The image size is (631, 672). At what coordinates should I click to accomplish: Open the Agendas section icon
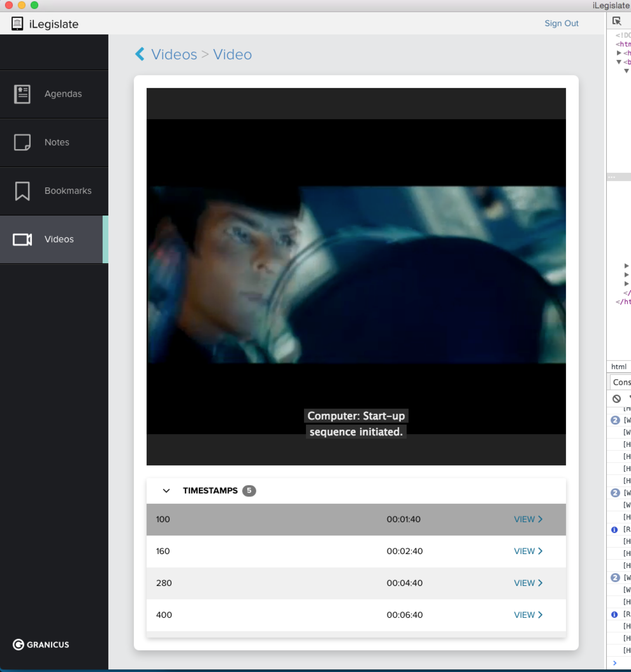[22, 94]
